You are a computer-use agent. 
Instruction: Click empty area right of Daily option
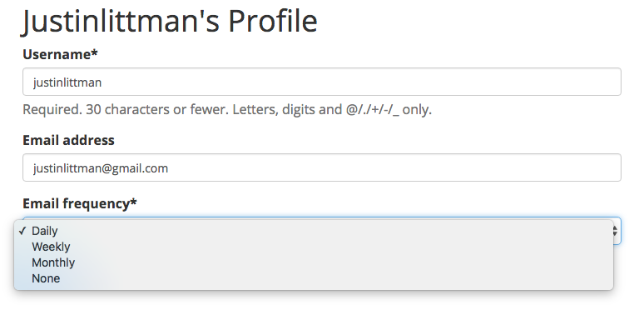tap(334, 231)
